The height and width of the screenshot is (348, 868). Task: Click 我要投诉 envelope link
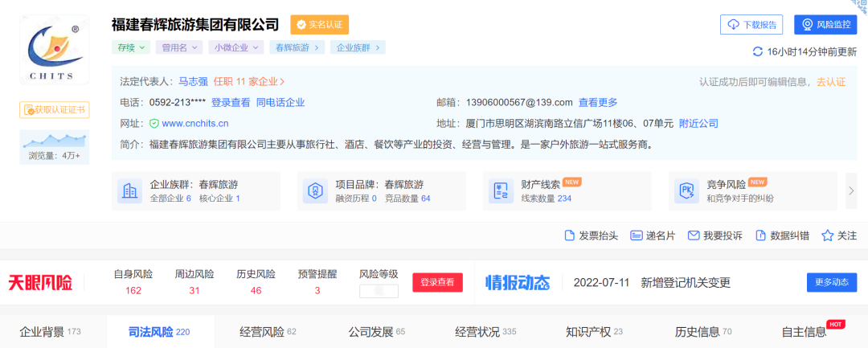point(715,235)
